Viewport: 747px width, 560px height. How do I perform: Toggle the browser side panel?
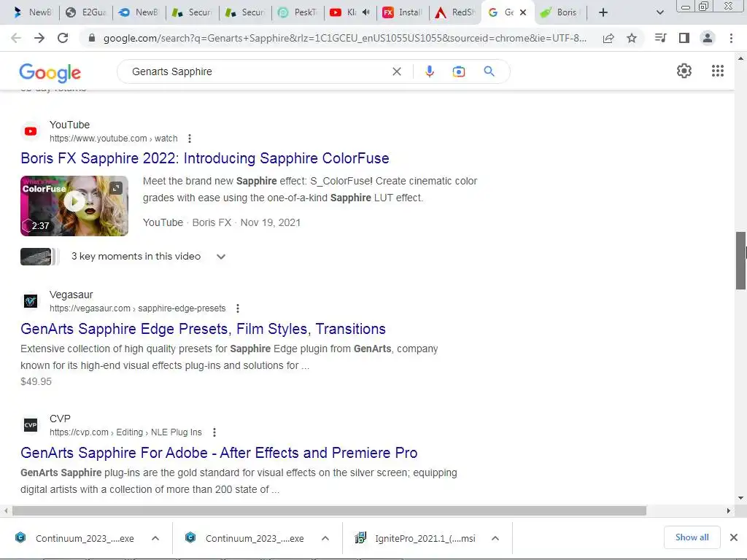click(684, 38)
